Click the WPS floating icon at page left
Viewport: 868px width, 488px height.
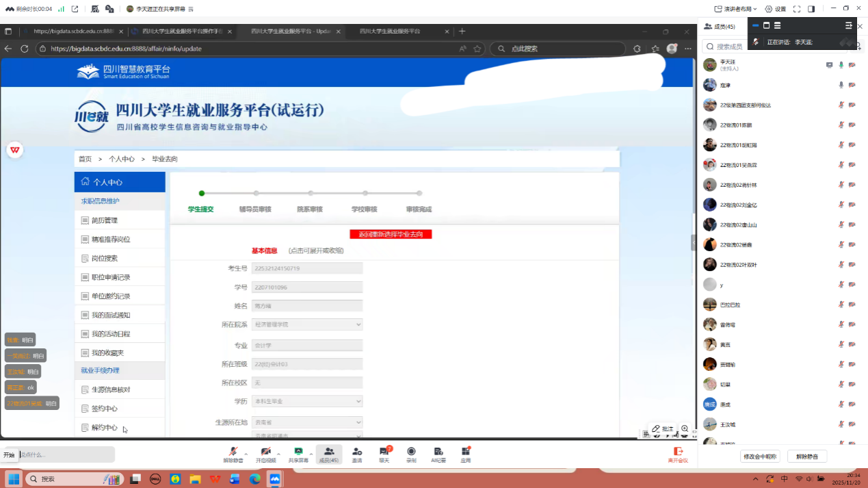point(14,150)
